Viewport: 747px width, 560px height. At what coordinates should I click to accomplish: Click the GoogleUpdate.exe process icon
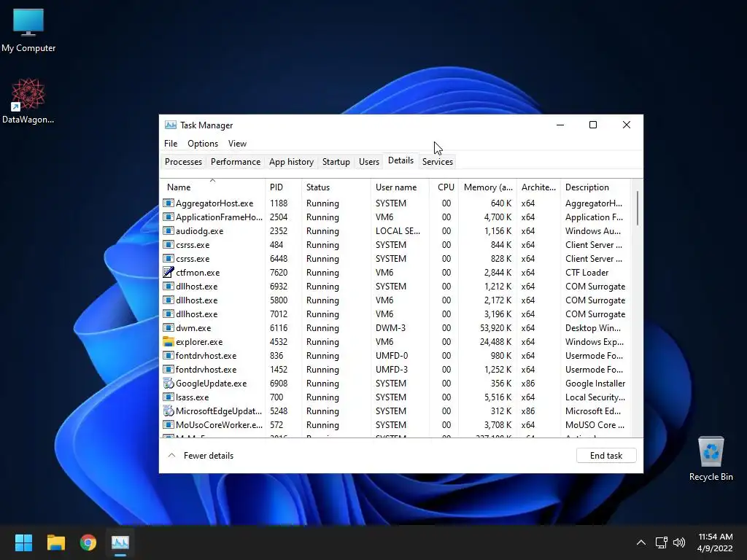point(169,383)
